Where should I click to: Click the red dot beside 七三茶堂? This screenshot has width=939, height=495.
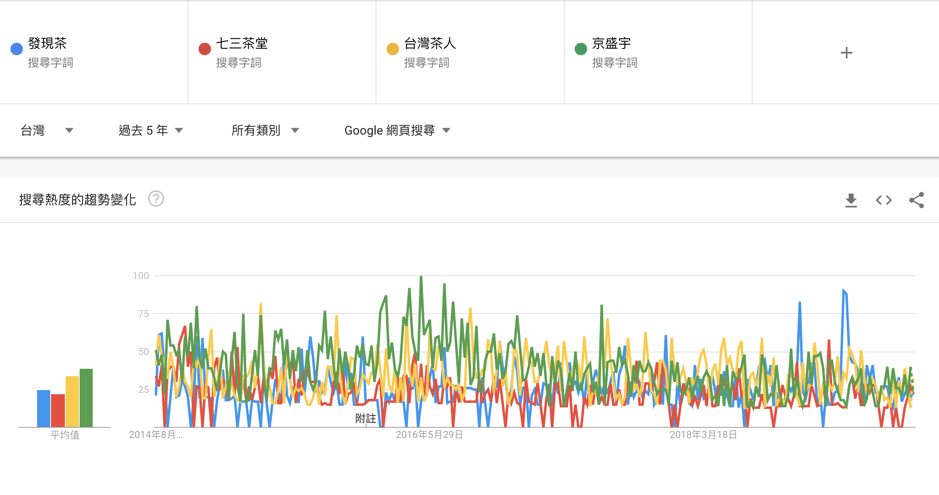[x=205, y=49]
